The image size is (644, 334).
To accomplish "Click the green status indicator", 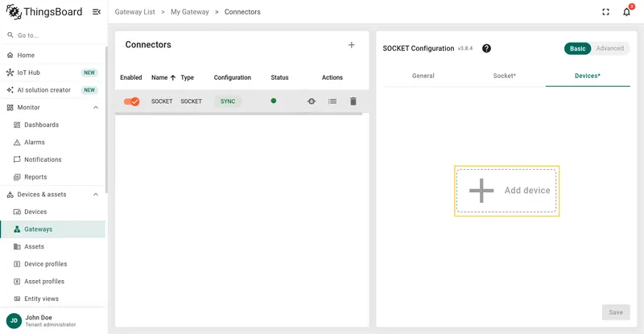I will [274, 101].
